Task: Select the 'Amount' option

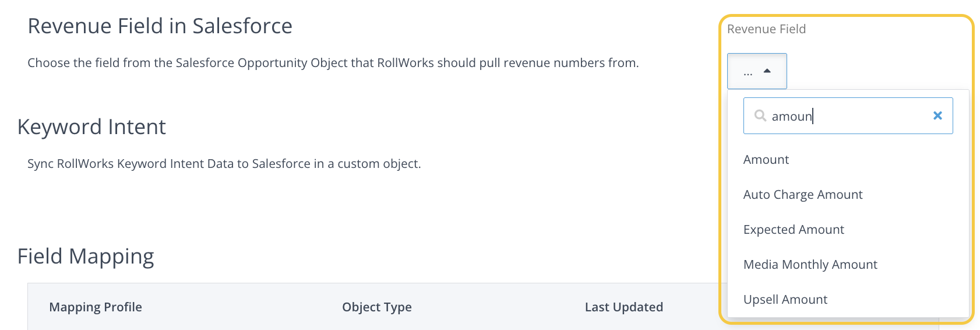Action: pos(766,160)
